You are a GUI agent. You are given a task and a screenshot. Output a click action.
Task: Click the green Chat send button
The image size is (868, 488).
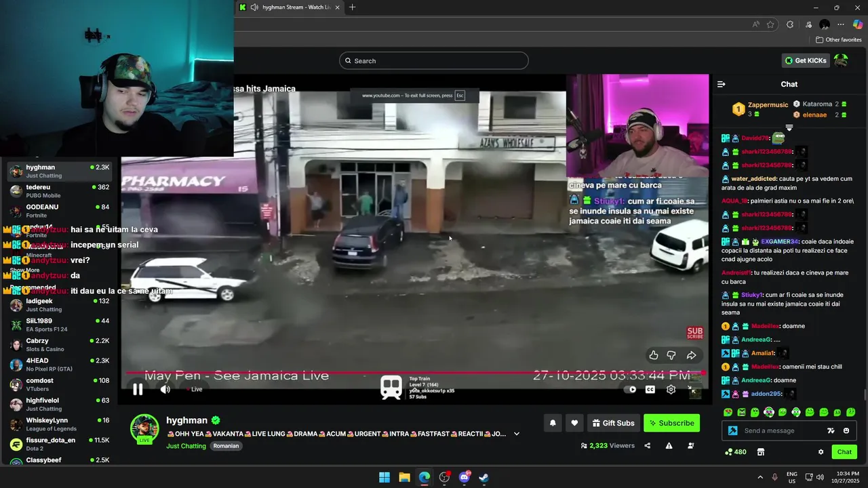pyautogui.click(x=844, y=452)
